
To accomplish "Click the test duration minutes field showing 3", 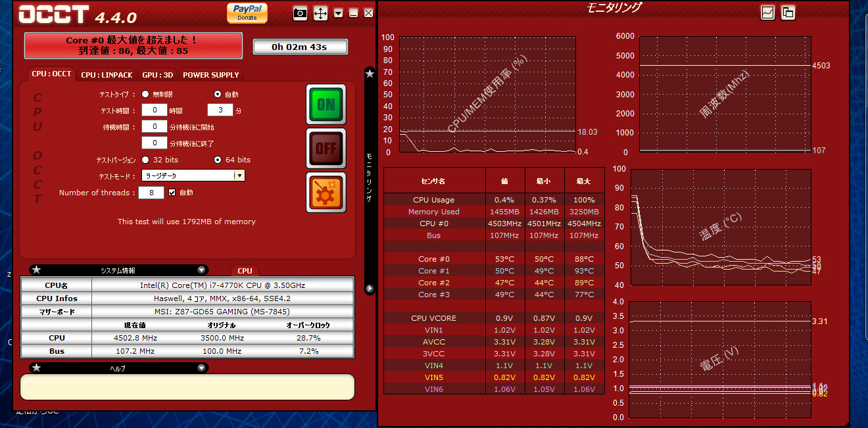I will 220,110.
